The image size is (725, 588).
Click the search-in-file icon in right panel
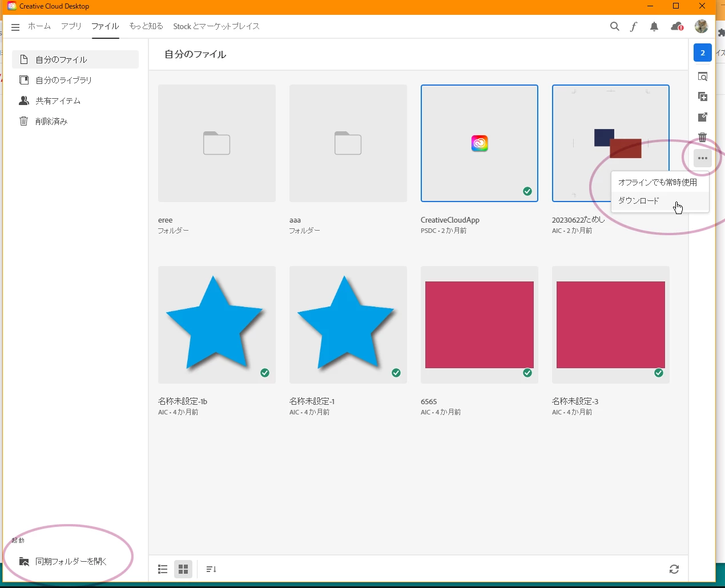pos(703,76)
